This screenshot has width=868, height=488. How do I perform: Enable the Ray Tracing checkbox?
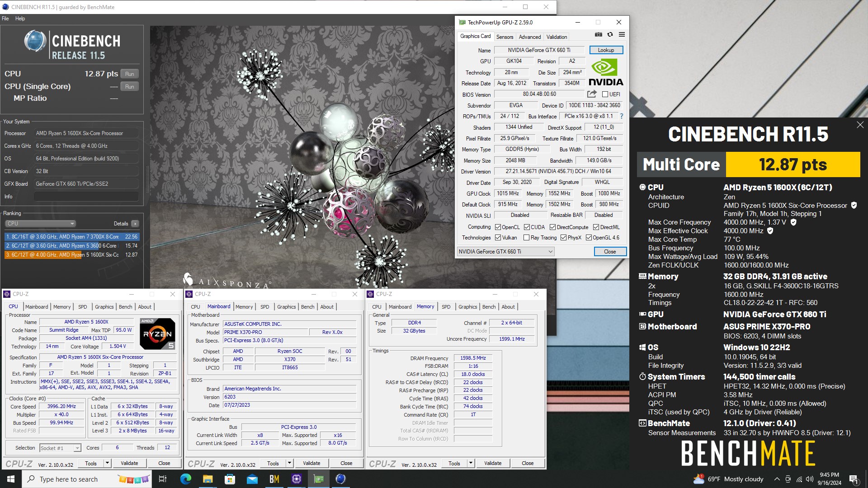(x=526, y=238)
